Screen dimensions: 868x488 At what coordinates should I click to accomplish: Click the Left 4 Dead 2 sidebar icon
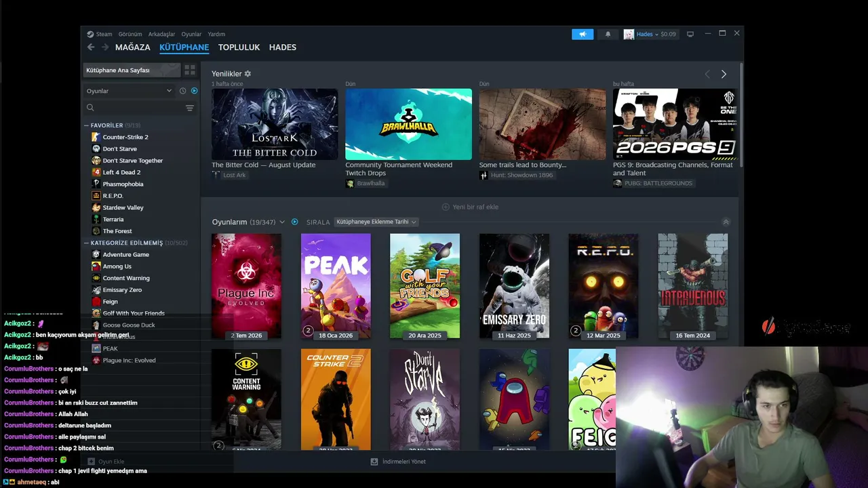coord(96,172)
